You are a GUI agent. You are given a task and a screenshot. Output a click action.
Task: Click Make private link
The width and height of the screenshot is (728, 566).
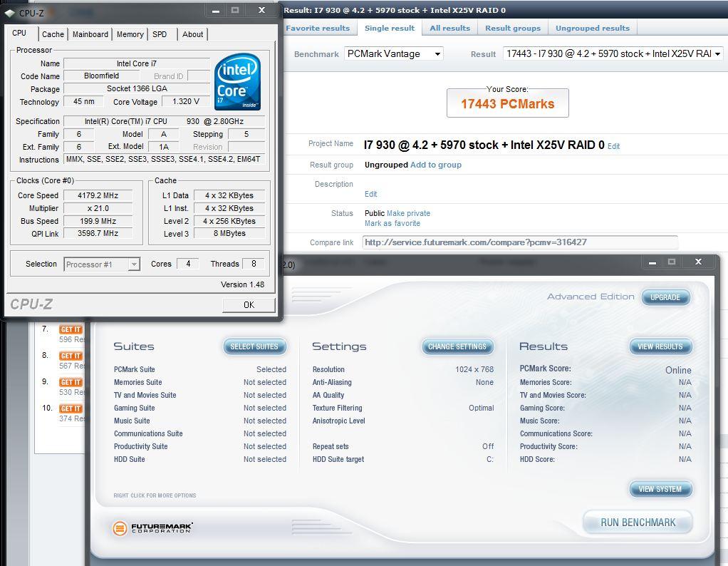[x=409, y=213]
